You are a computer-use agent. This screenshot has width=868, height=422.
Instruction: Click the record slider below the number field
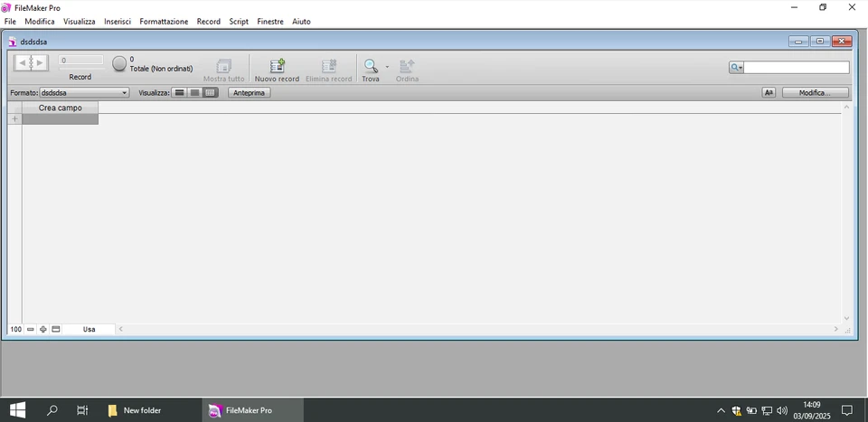(x=80, y=69)
